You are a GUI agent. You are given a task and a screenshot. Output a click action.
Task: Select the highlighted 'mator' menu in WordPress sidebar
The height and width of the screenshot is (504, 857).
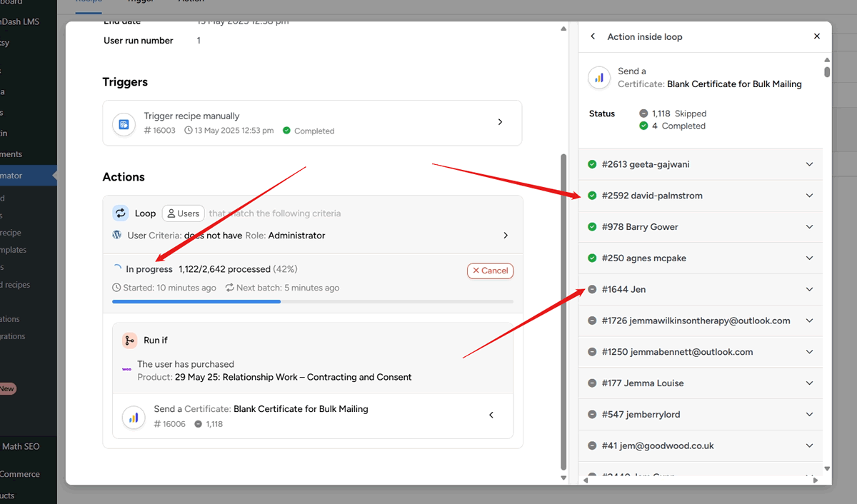[x=29, y=176]
